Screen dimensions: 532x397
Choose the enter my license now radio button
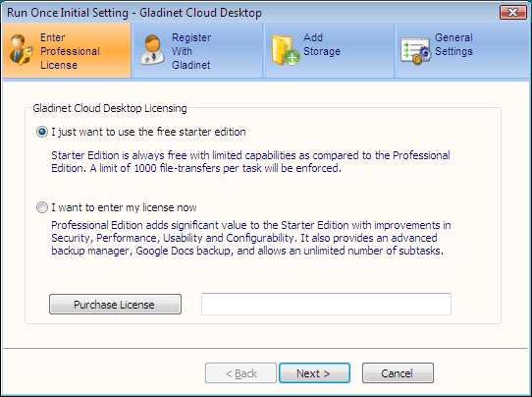[x=42, y=207]
